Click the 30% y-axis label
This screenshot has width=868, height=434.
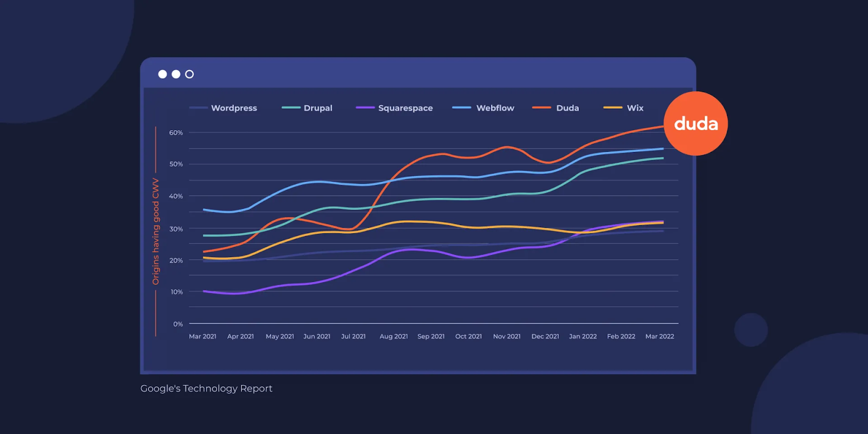click(176, 229)
